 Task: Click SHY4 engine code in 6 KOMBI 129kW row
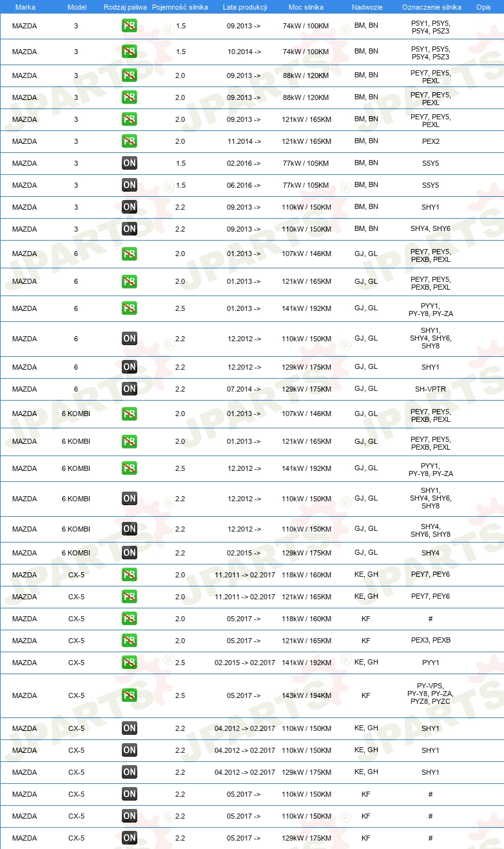tap(431, 553)
